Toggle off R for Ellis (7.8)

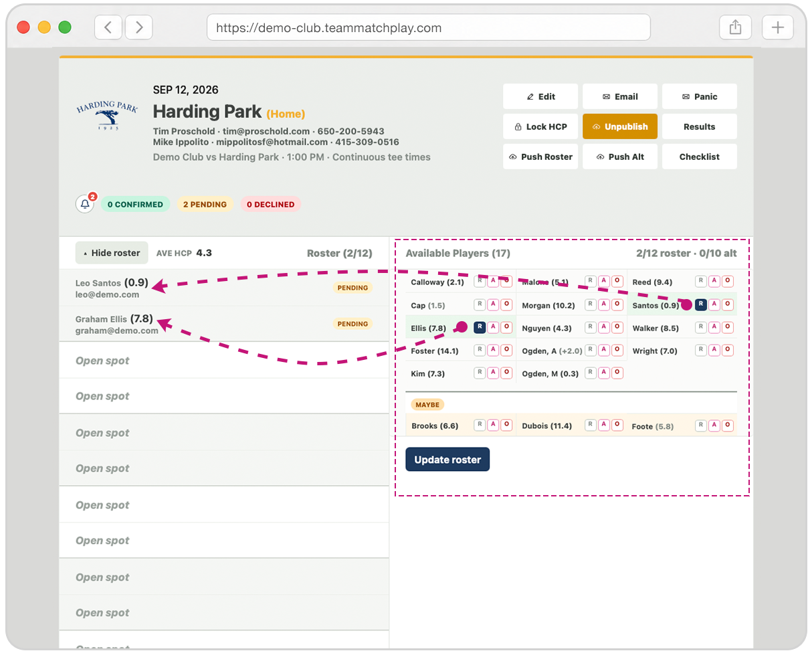coord(480,327)
